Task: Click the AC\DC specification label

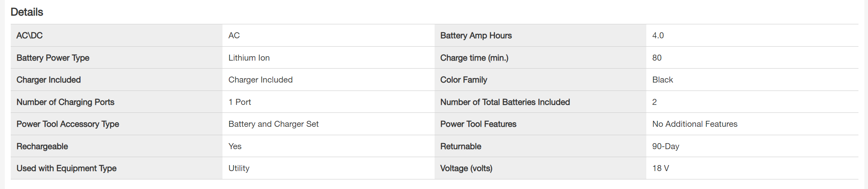Action: pyautogui.click(x=29, y=35)
